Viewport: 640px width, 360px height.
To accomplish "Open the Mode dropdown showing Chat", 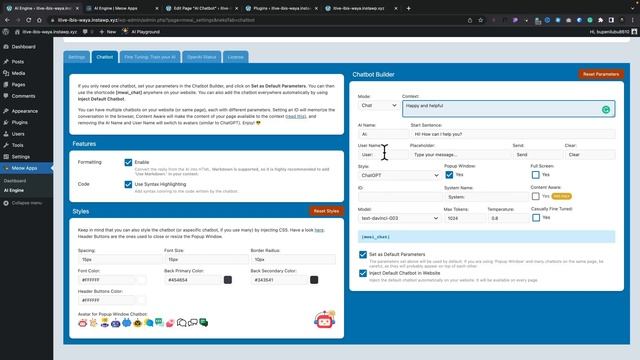I will point(378,105).
